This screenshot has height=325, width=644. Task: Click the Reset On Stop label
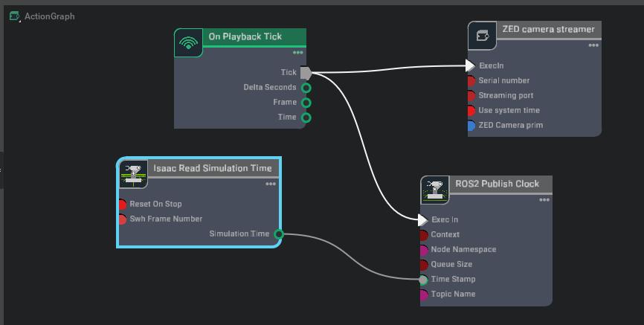click(x=155, y=204)
